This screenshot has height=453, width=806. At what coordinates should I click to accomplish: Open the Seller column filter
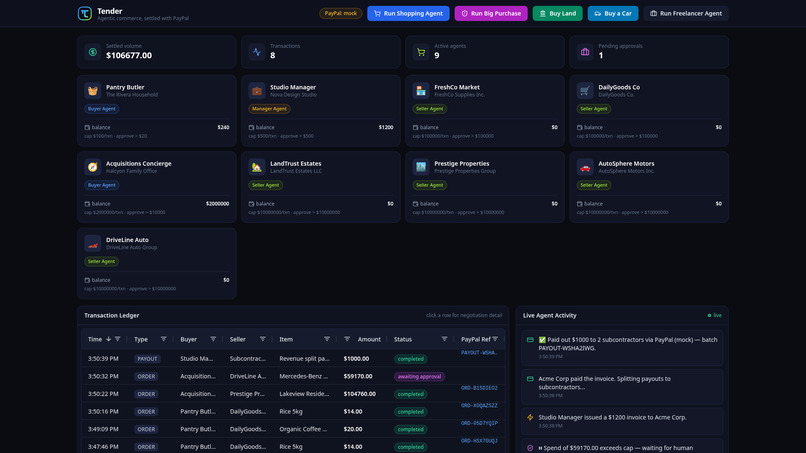(x=263, y=339)
